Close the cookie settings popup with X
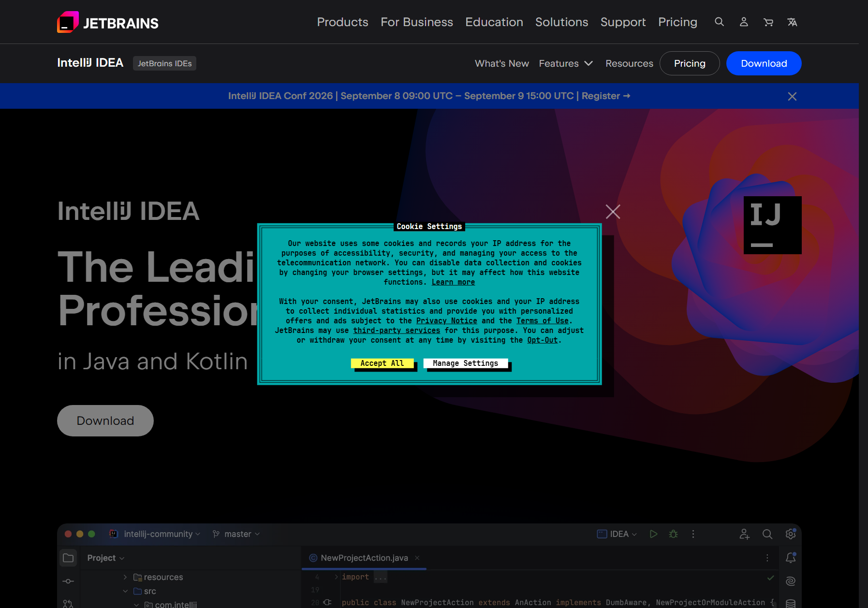The width and height of the screenshot is (868, 608). click(x=613, y=211)
